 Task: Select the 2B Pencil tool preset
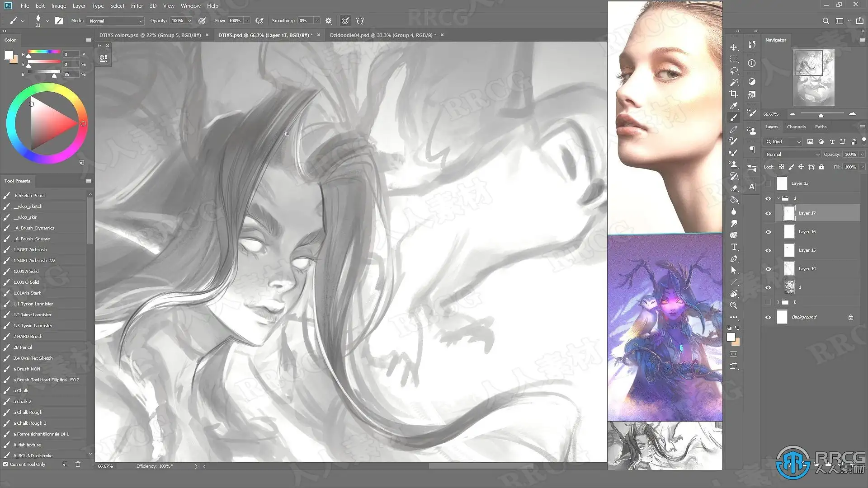point(23,347)
